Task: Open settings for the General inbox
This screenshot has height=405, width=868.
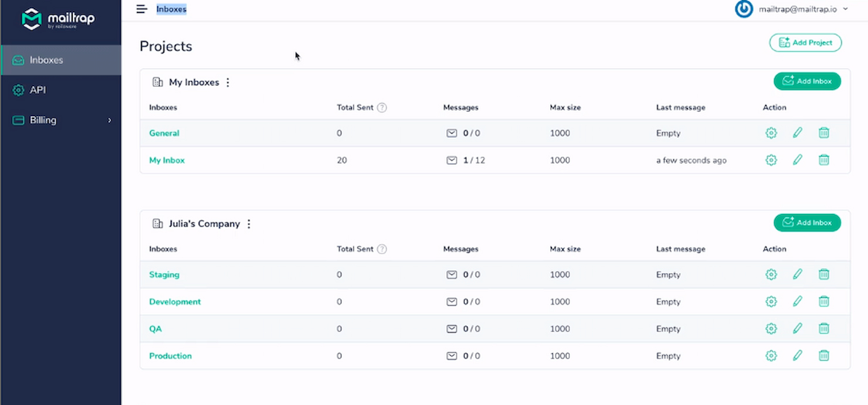Action: pyautogui.click(x=771, y=133)
